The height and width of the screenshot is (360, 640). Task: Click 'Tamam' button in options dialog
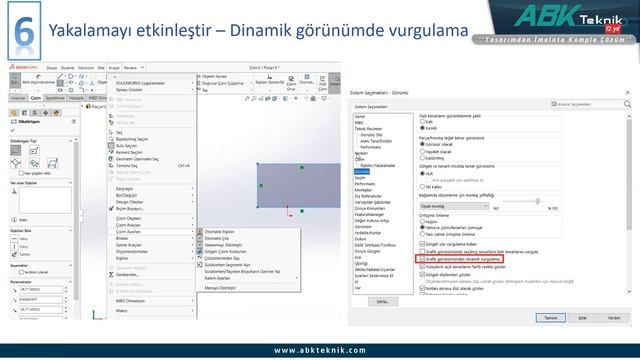(551, 318)
